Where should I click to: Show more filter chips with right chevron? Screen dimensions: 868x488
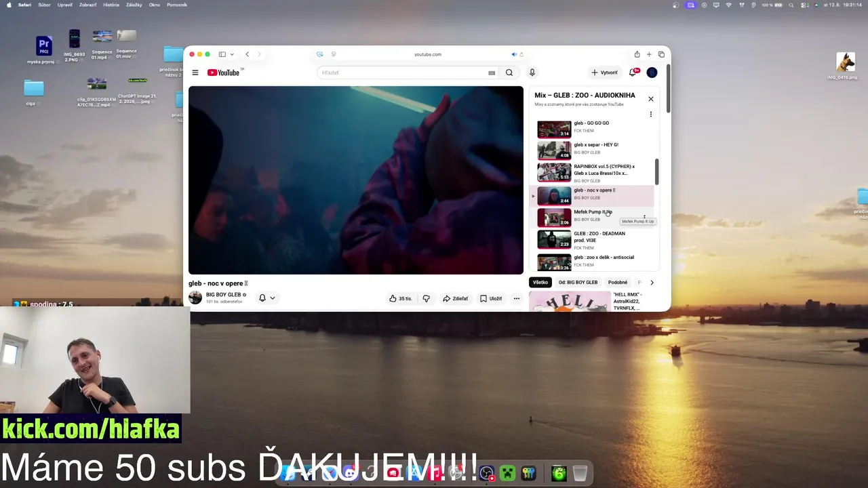pos(652,283)
